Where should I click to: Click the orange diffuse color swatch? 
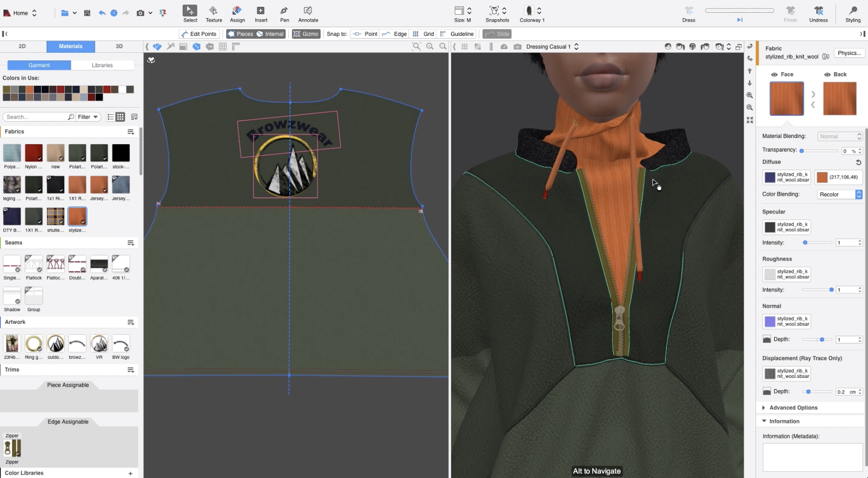(822, 177)
